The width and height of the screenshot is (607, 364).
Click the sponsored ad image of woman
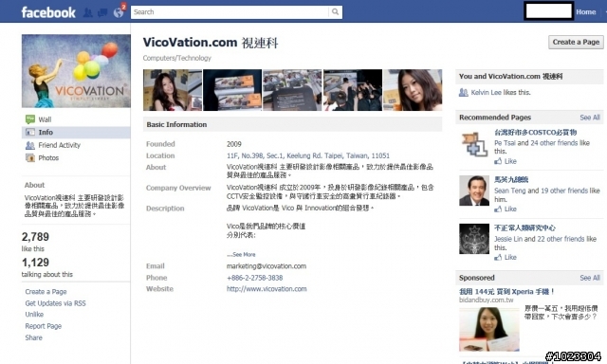click(489, 329)
